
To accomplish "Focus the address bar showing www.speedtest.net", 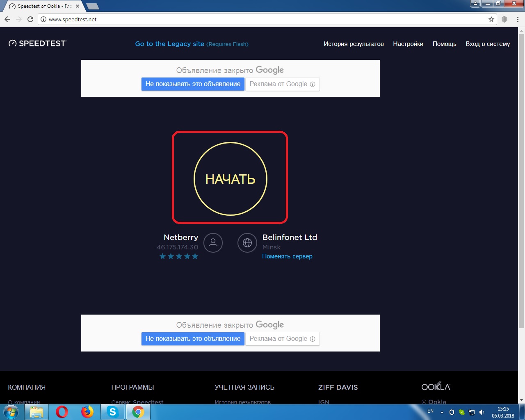I will tap(267, 19).
